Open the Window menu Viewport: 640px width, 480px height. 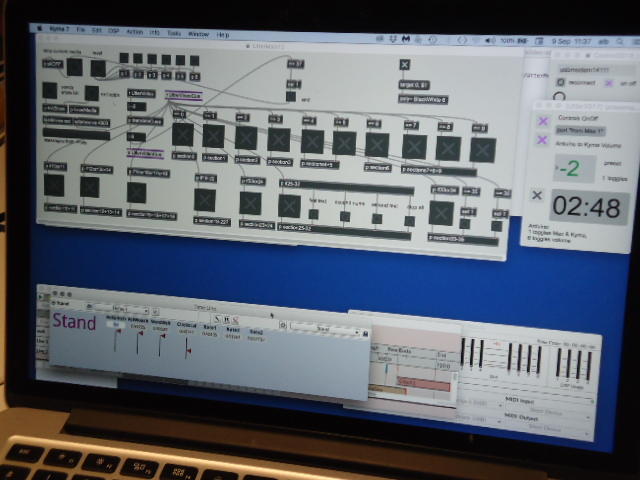(x=198, y=34)
